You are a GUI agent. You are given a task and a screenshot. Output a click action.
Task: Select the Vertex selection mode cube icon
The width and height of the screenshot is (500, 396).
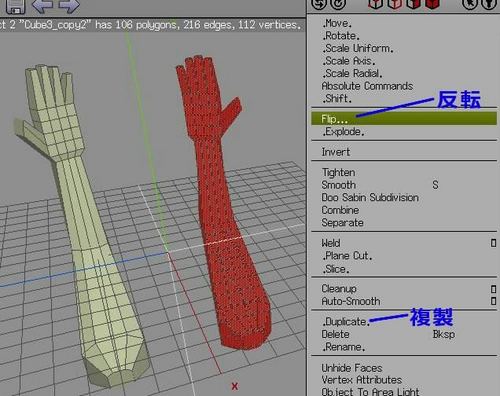(x=376, y=4)
